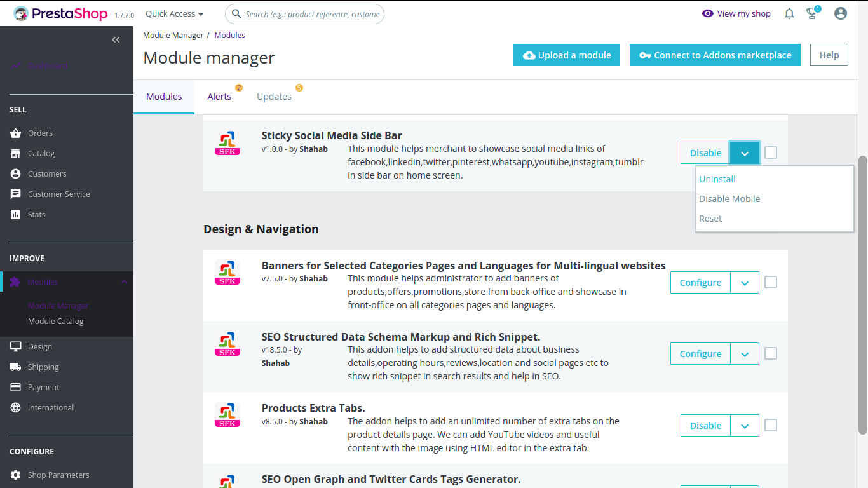Image resolution: width=868 pixels, height=488 pixels.
Task: Tick checkbox for Products Extra Tabs
Action: [x=771, y=425]
